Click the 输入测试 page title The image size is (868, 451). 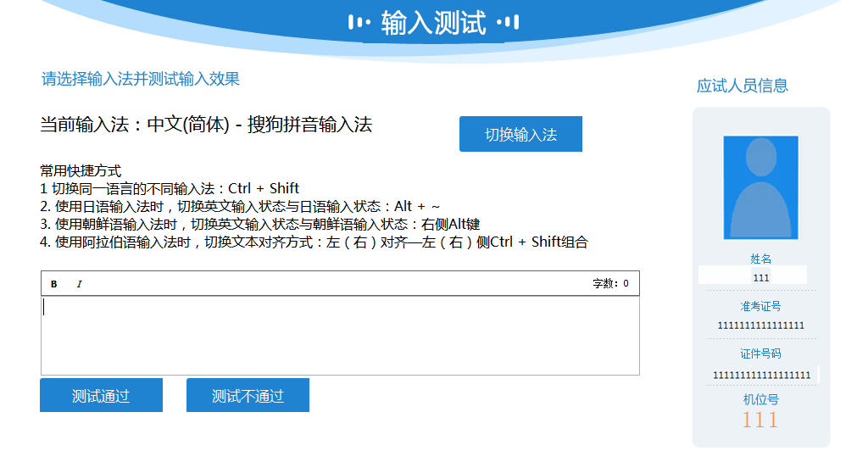point(433,23)
